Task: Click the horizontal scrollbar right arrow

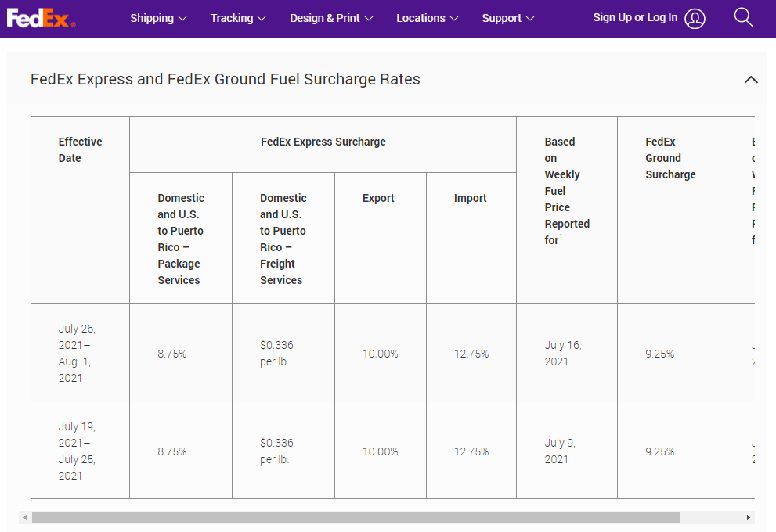Action: 749,518
